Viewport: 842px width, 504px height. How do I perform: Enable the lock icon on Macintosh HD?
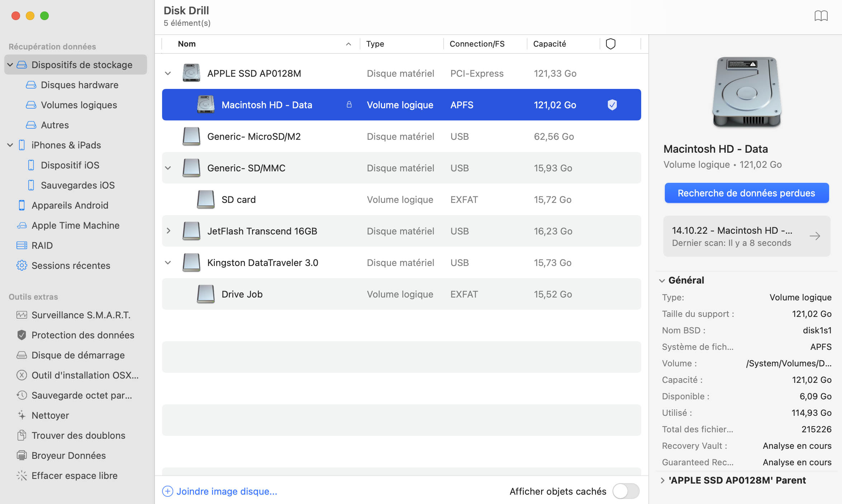tap(348, 104)
